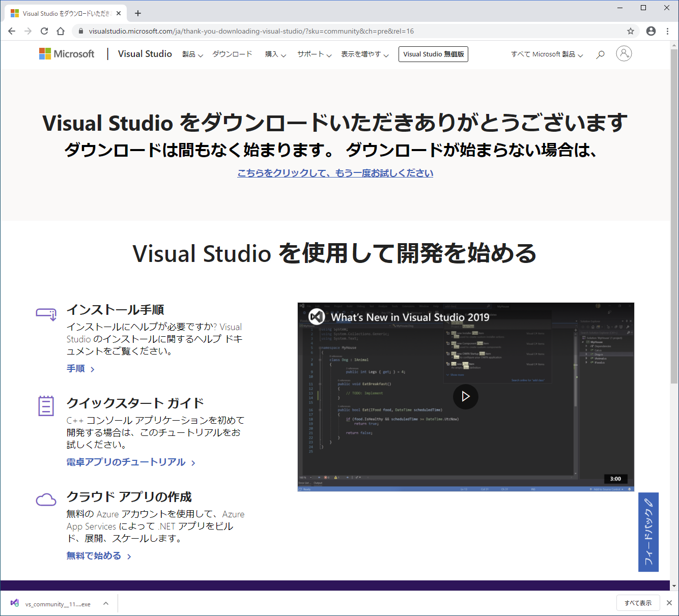Expand 表示を増やす dropdown
This screenshot has width=679, height=616.
(x=365, y=54)
